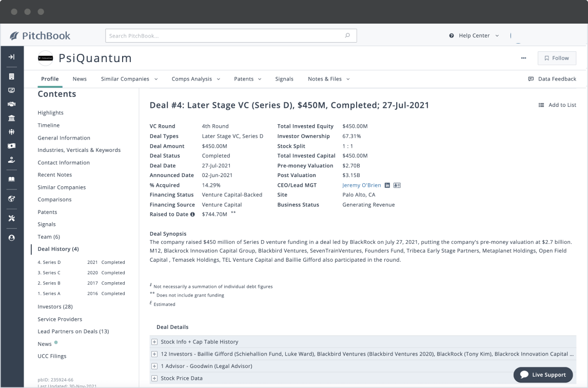Select Deal History (4) in Contents
This screenshot has width=588, height=388.
(58, 249)
